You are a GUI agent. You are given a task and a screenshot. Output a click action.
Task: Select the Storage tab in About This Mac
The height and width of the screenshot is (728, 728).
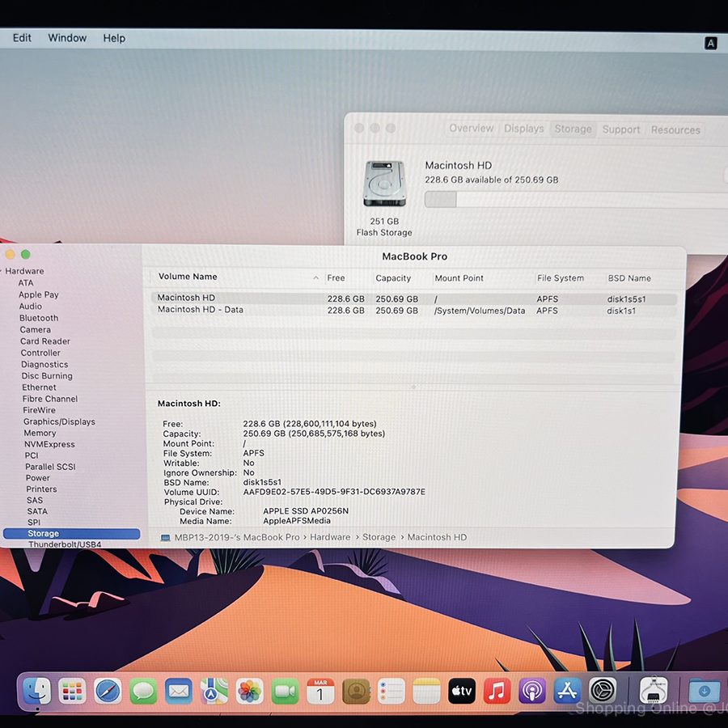(573, 129)
